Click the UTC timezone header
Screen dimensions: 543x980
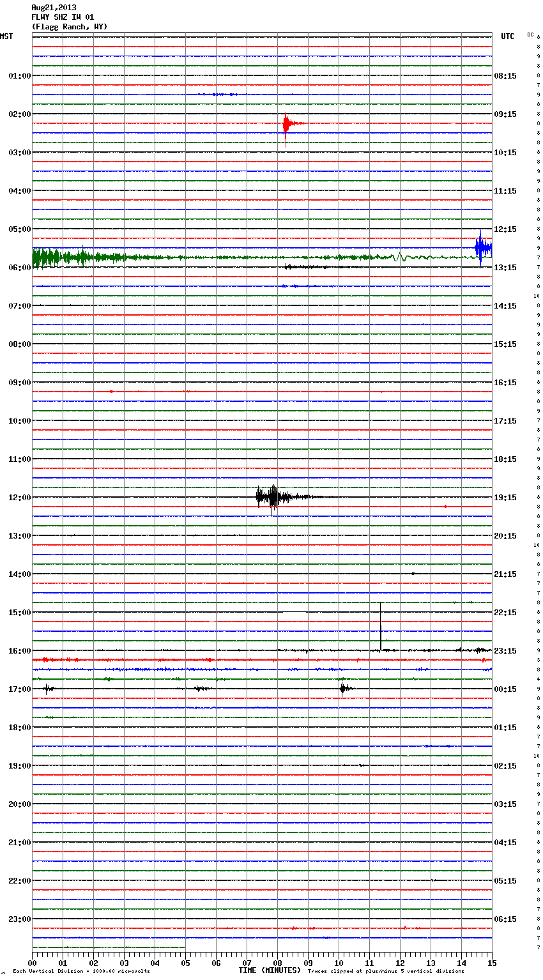click(x=508, y=36)
